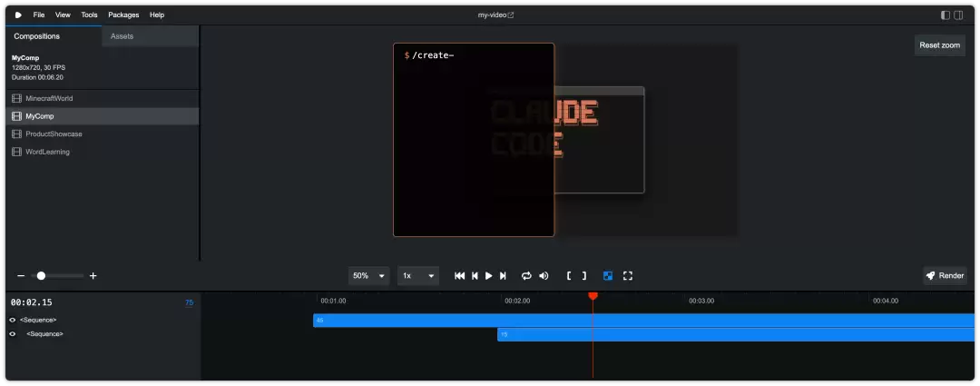Open the my-video external link

(x=495, y=15)
